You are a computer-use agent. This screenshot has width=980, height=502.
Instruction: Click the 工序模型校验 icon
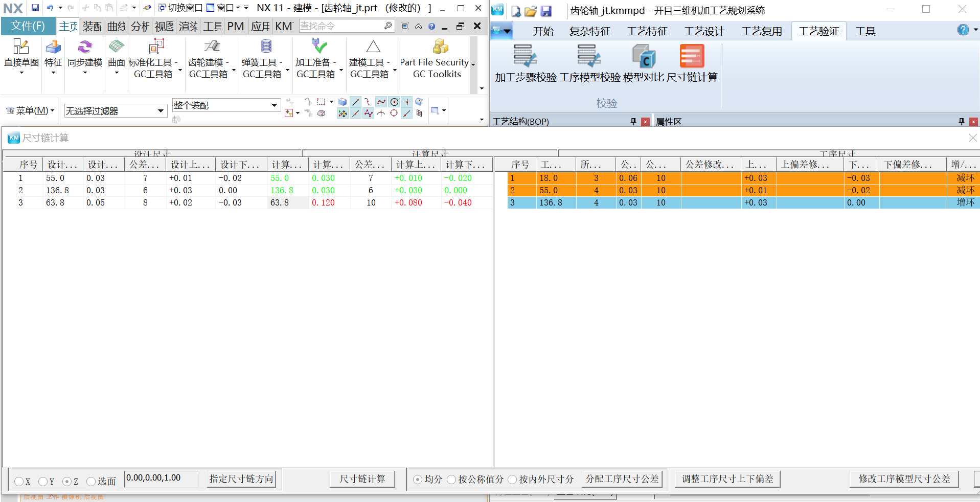point(589,57)
